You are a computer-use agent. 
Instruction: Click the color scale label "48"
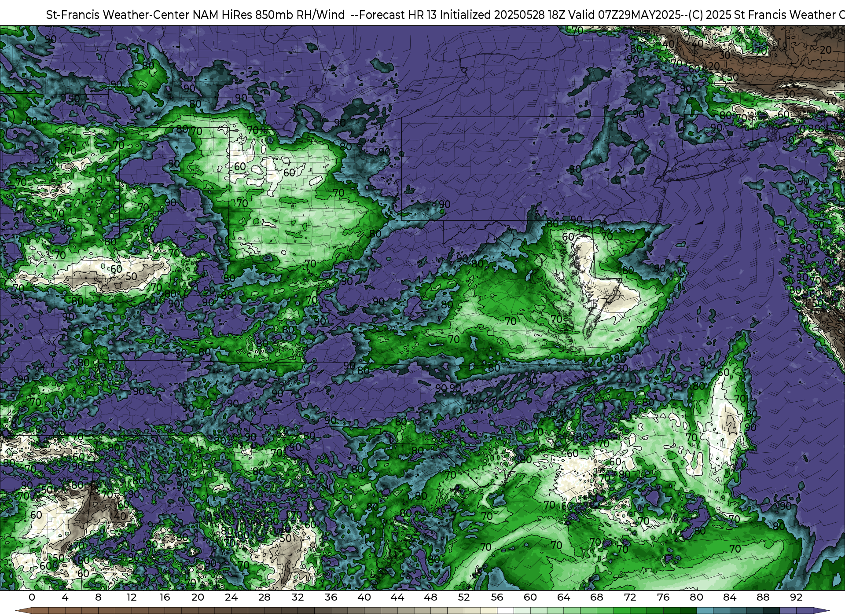tap(430, 597)
